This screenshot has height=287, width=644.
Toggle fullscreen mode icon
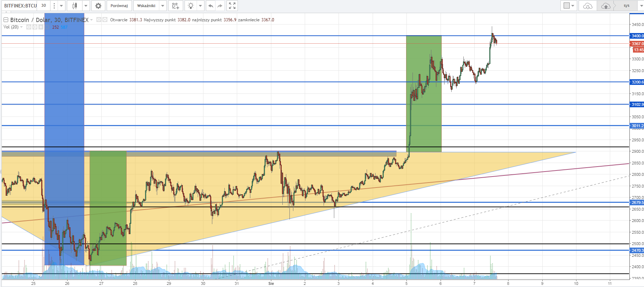coord(232,6)
